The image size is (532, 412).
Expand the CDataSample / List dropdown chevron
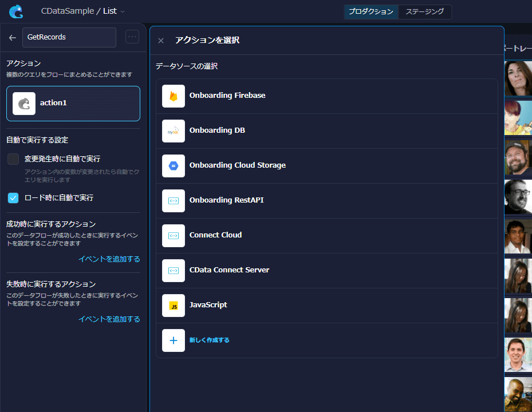(123, 11)
